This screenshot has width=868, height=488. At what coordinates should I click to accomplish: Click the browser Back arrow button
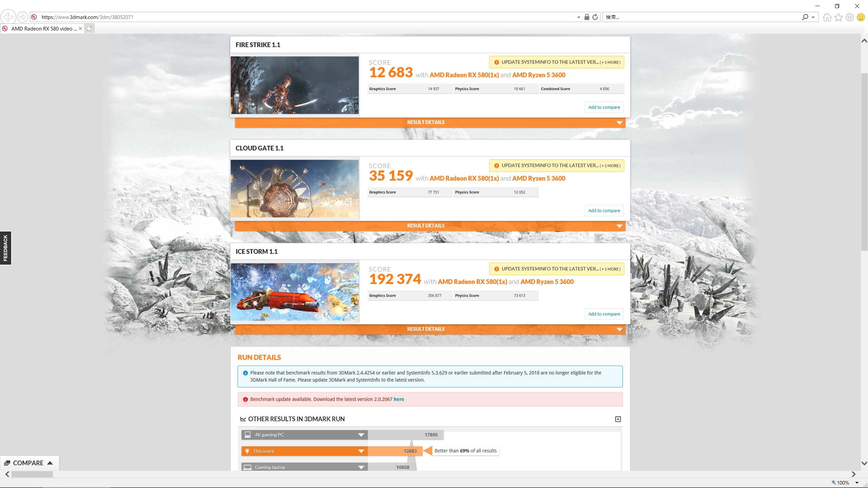coord(8,17)
